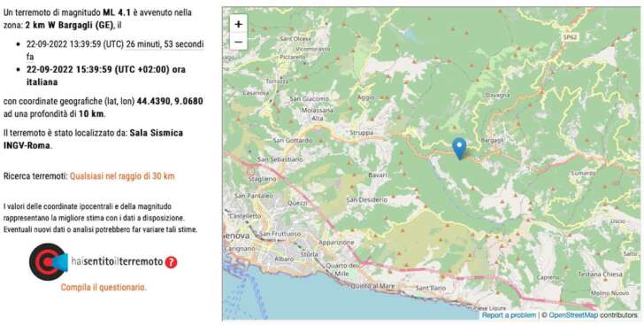Click the Davagna label on the map
Screen dimensions: 644x325
(497, 95)
